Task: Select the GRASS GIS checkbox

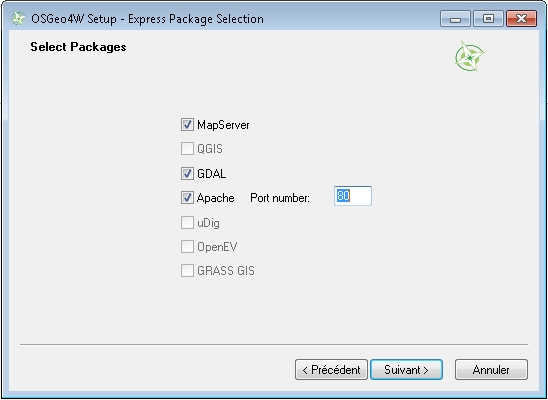Action: click(x=187, y=271)
